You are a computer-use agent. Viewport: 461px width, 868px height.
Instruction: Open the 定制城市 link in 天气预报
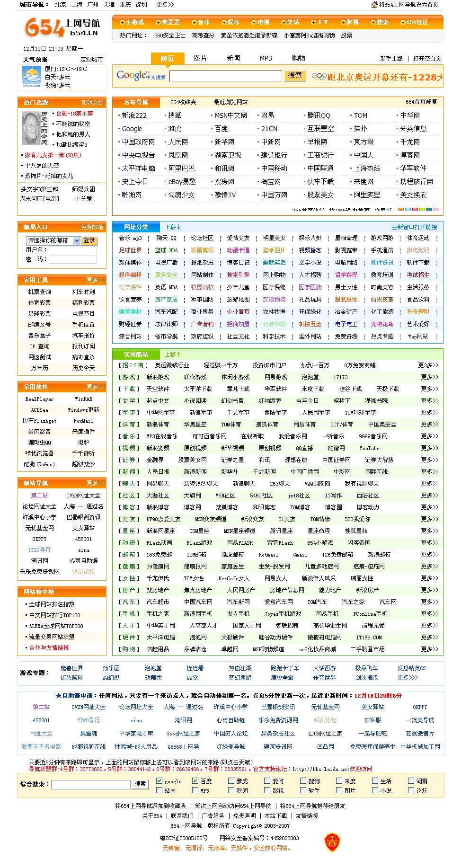coord(91,60)
